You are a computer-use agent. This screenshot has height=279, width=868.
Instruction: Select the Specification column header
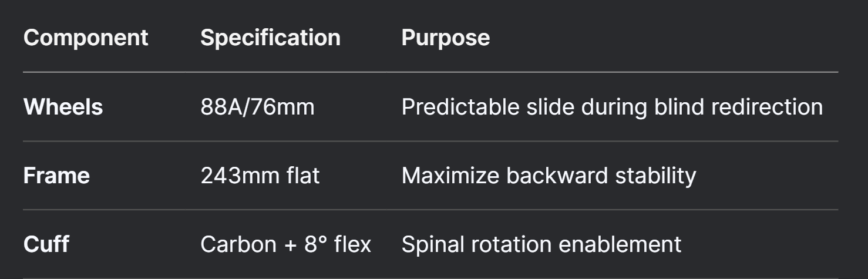270,38
